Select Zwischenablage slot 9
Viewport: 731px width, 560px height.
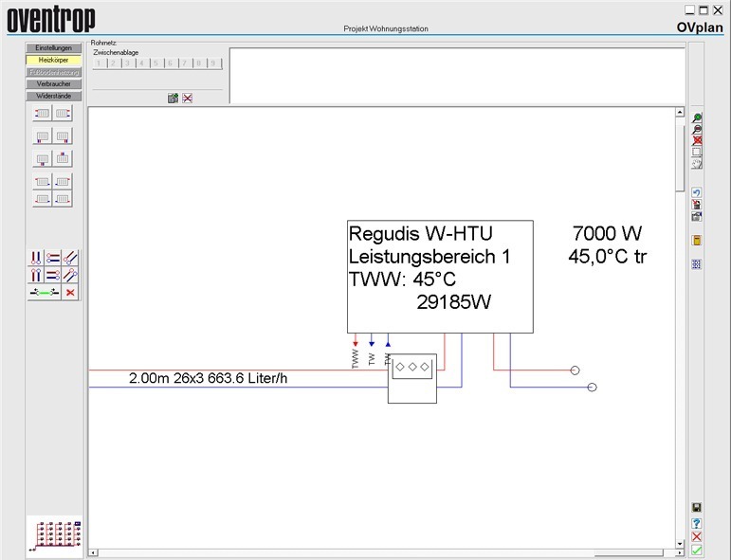point(213,63)
